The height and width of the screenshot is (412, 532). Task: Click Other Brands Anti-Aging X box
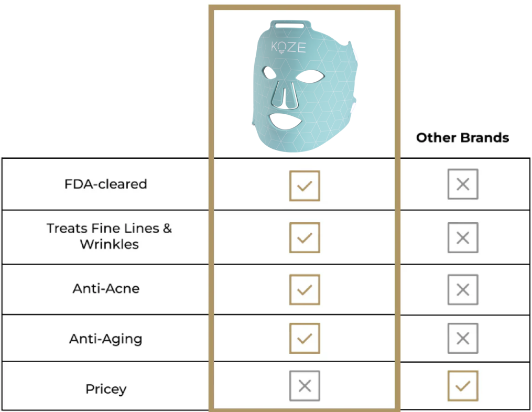(x=463, y=338)
